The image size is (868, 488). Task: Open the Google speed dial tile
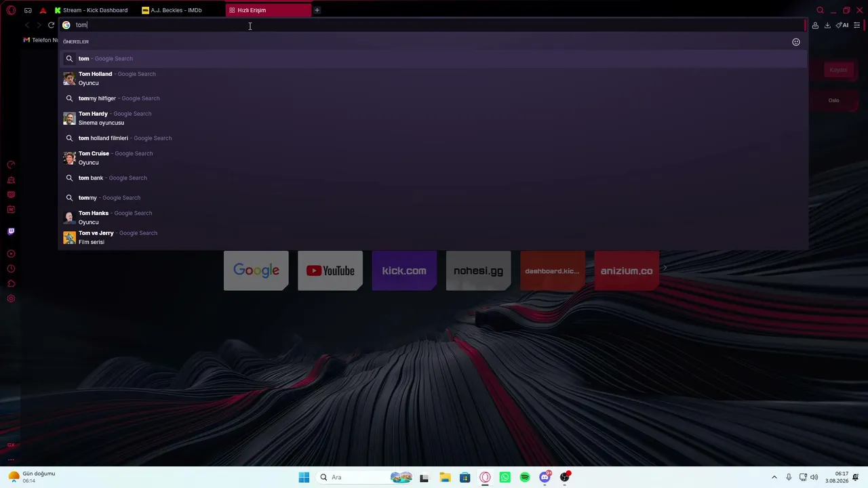pos(256,270)
